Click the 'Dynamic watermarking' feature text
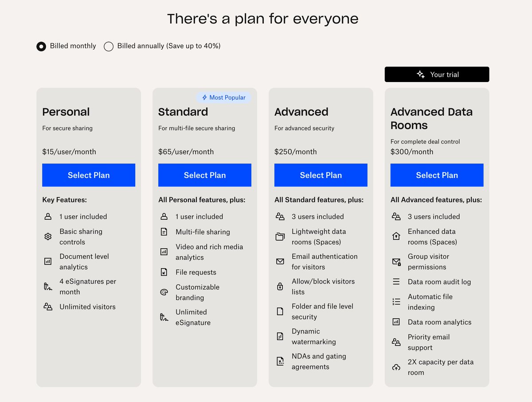The width and height of the screenshot is (532, 402). pyautogui.click(x=314, y=336)
